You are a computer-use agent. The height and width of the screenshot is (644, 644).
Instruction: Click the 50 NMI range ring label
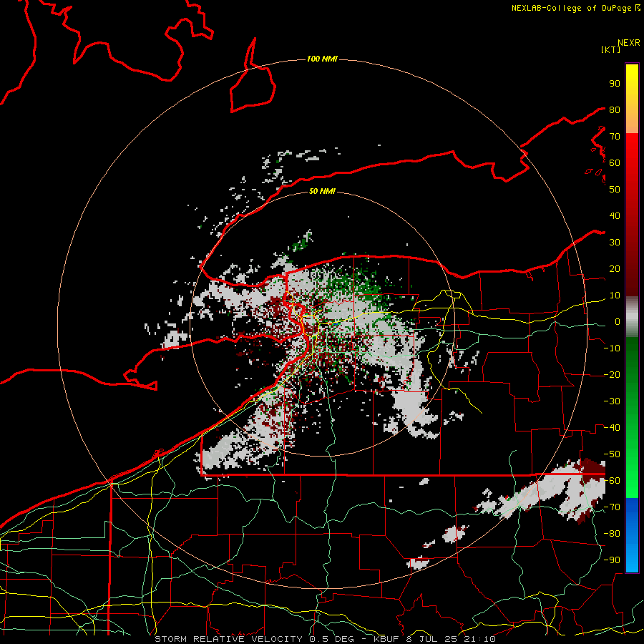point(322,191)
